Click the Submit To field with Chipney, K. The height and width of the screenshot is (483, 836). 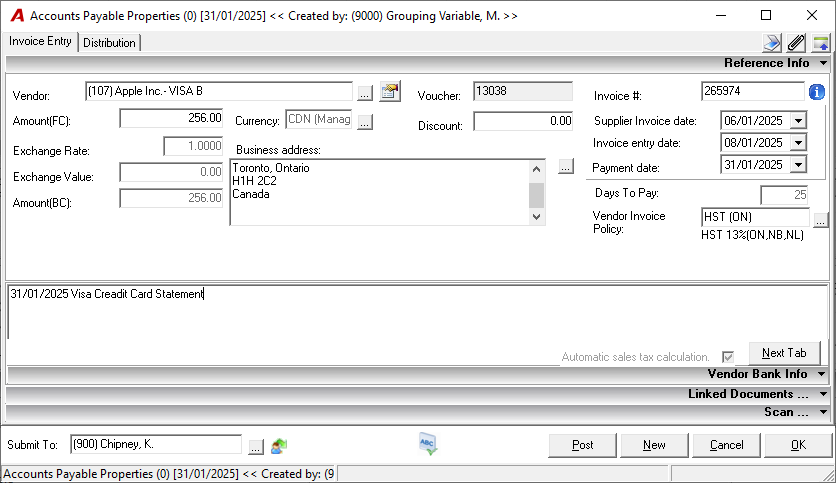(x=156, y=445)
